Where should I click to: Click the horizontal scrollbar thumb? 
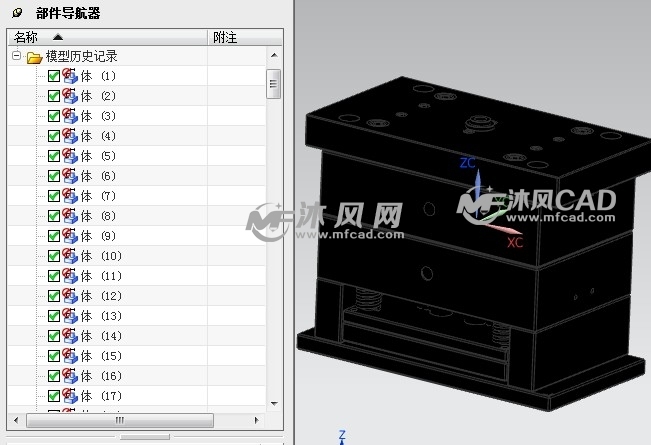[120, 420]
